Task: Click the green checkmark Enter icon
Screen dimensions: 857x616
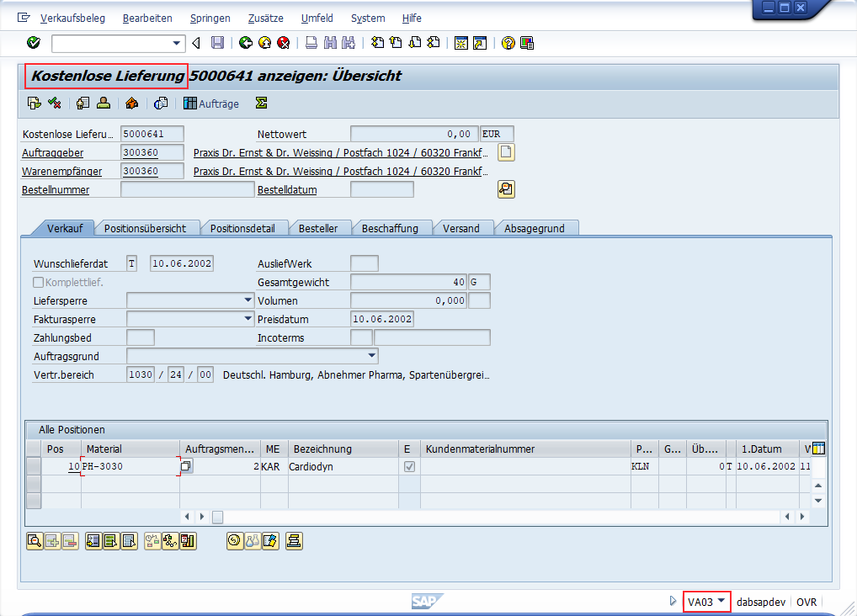Action: coord(34,43)
